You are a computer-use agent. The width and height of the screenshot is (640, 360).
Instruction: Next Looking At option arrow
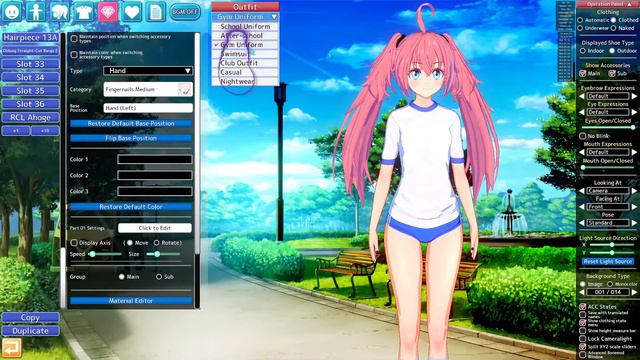634,191
